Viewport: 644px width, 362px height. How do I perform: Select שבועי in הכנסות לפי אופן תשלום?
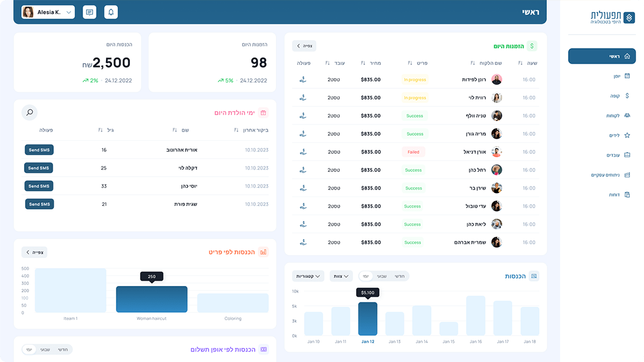pos(45,350)
